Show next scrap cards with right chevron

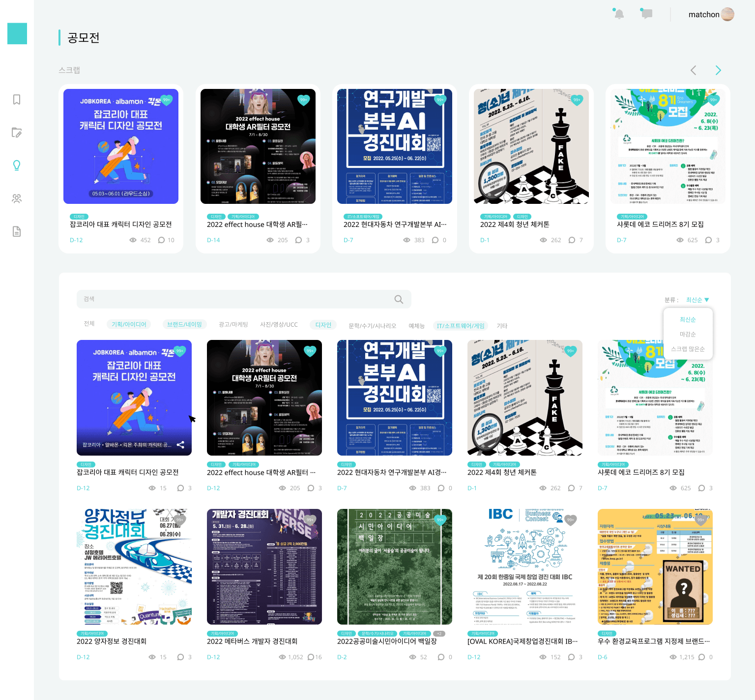[718, 70]
